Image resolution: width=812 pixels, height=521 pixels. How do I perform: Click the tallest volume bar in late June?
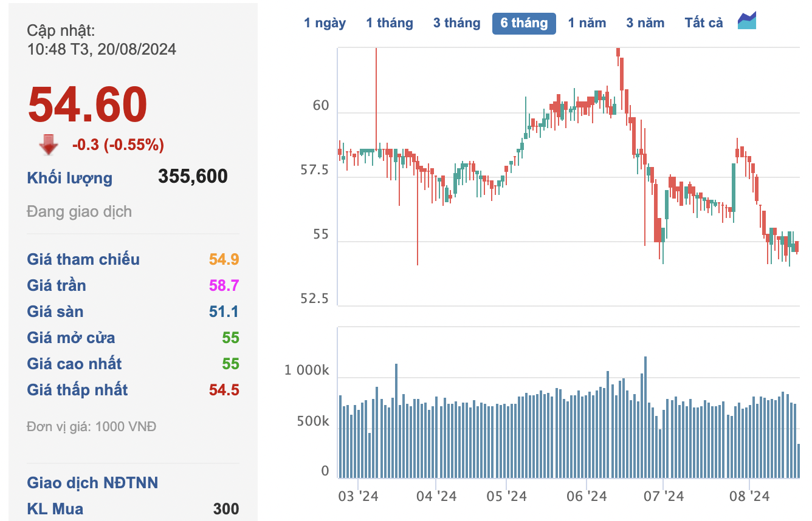[x=645, y=417]
